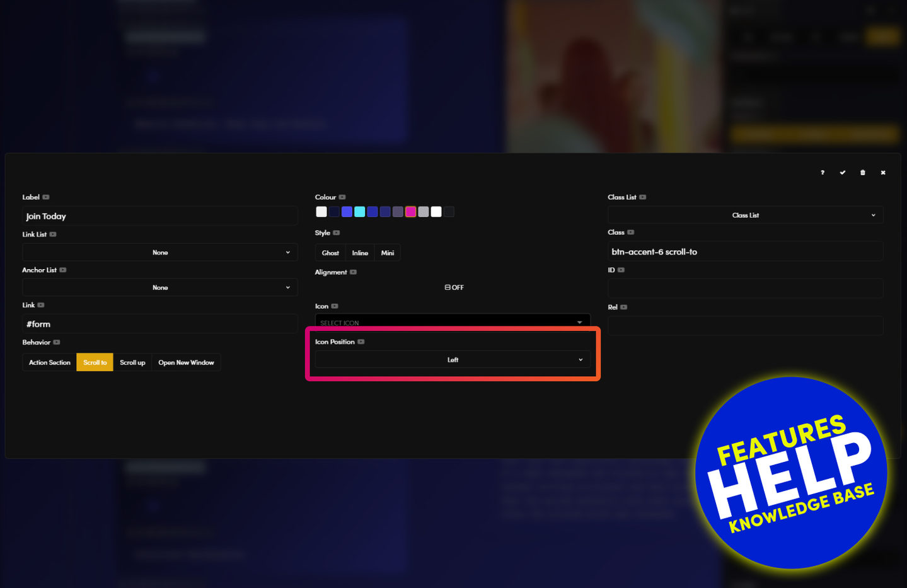This screenshot has height=588, width=907.
Task: Choose the Open New Window behavior
Action: (x=186, y=362)
